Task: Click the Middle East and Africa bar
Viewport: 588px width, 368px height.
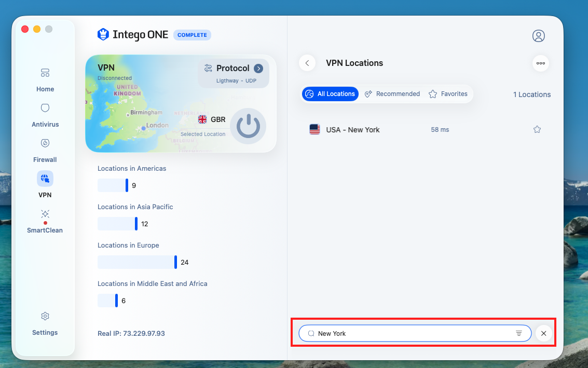Action: (x=107, y=301)
